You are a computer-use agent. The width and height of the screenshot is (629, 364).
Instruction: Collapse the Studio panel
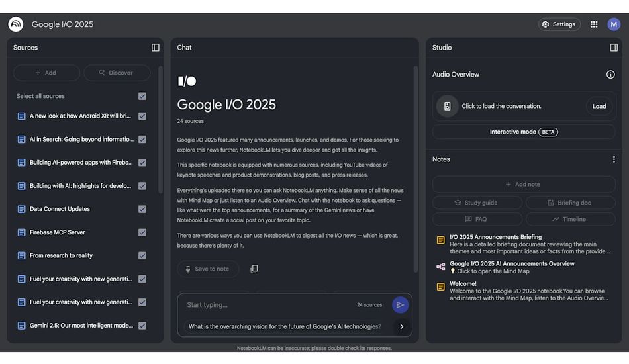pyautogui.click(x=614, y=48)
